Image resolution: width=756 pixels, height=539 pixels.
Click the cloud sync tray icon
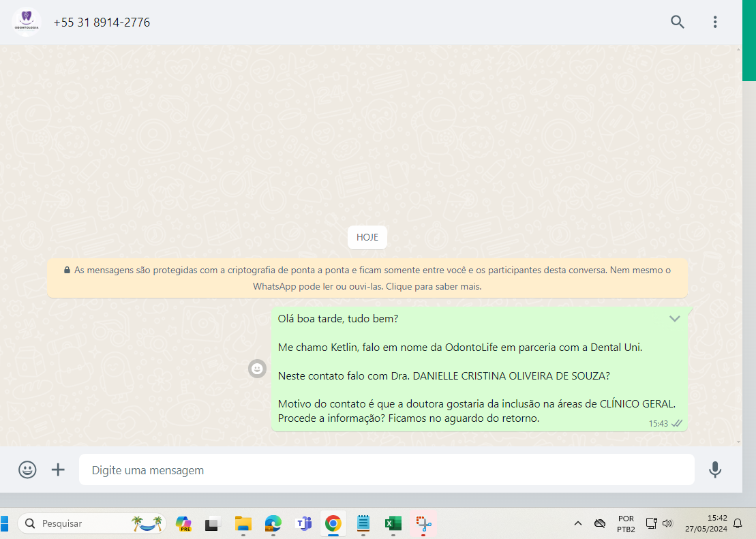[x=600, y=523]
